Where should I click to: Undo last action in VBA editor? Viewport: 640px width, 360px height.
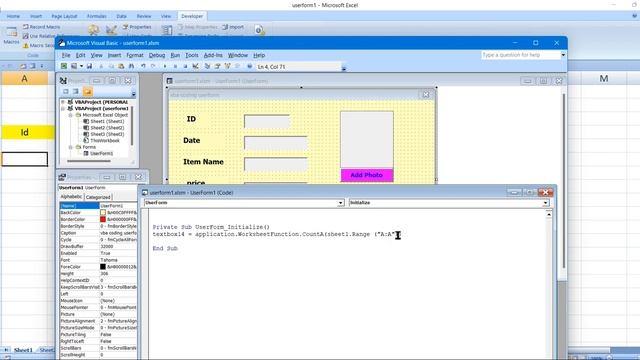coord(143,66)
